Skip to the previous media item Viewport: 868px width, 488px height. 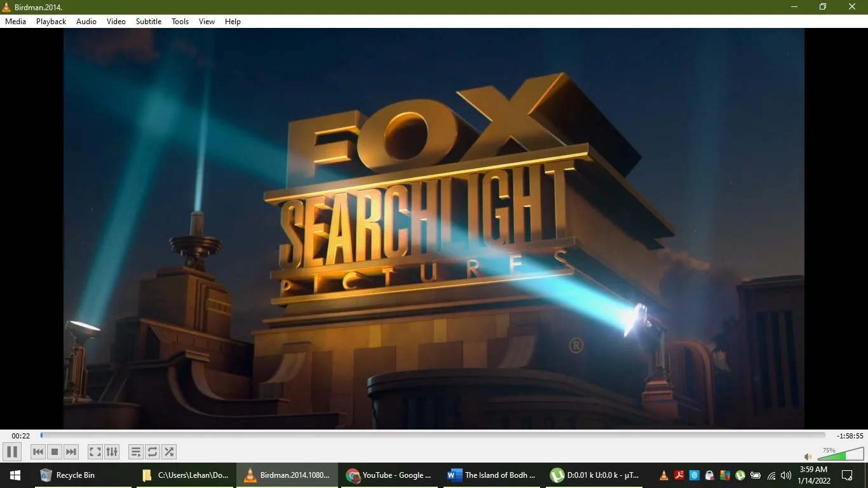pos(38,452)
